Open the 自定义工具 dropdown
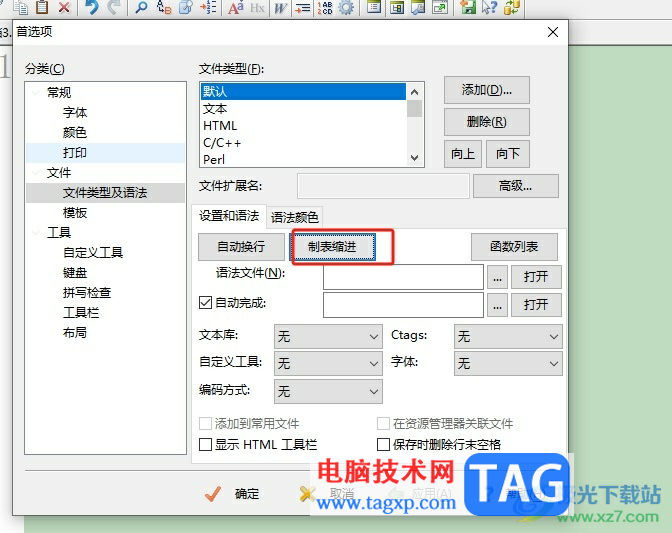Image resolution: width=672 pixels, height=533 pixels. tap(328, 363)
